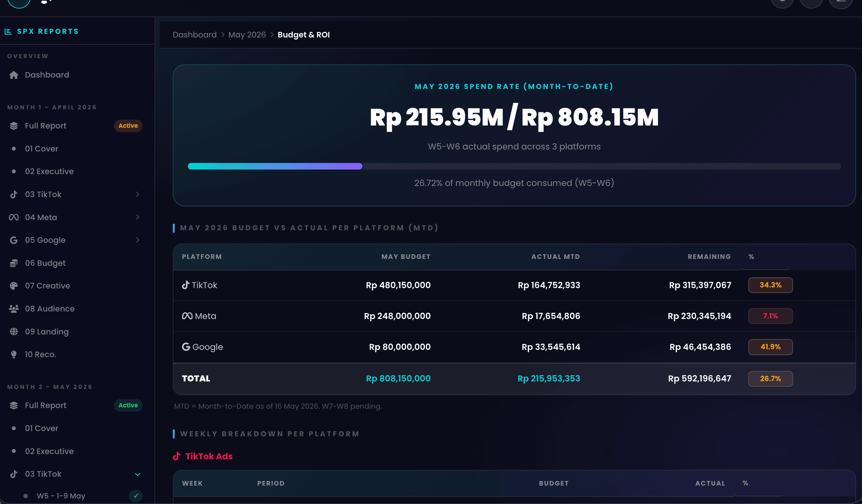Click the monthly budget progress bar
The height and width of the screenshot is (504, 862).
pyautogui.click(x=514, y=166)
